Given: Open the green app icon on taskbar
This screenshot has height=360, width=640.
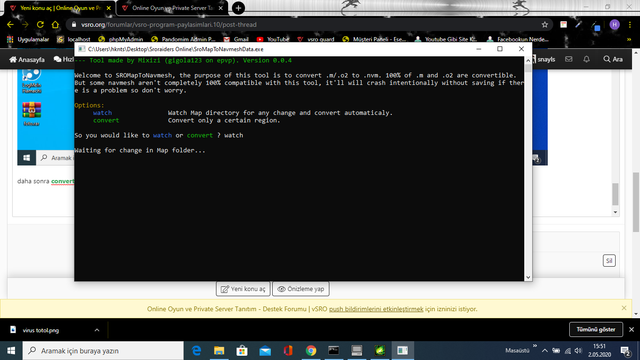Looking at the screenshot, I should pyautogui.click(x=380, y=351).
